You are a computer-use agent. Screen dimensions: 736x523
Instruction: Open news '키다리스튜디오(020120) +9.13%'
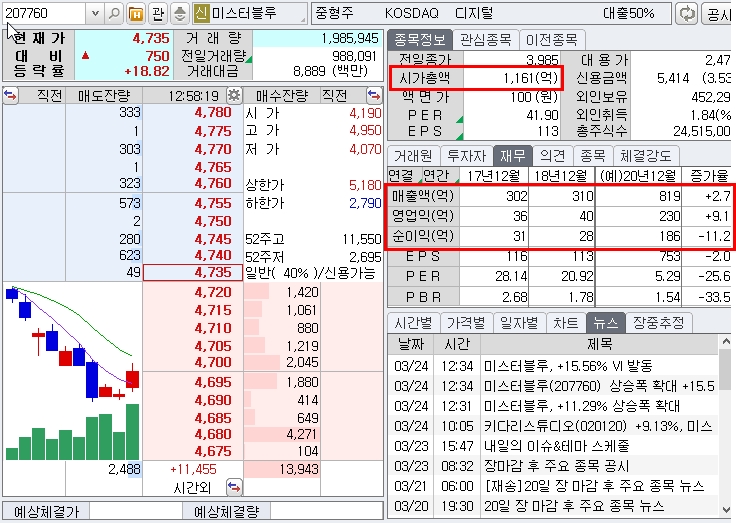pos(598,426)
